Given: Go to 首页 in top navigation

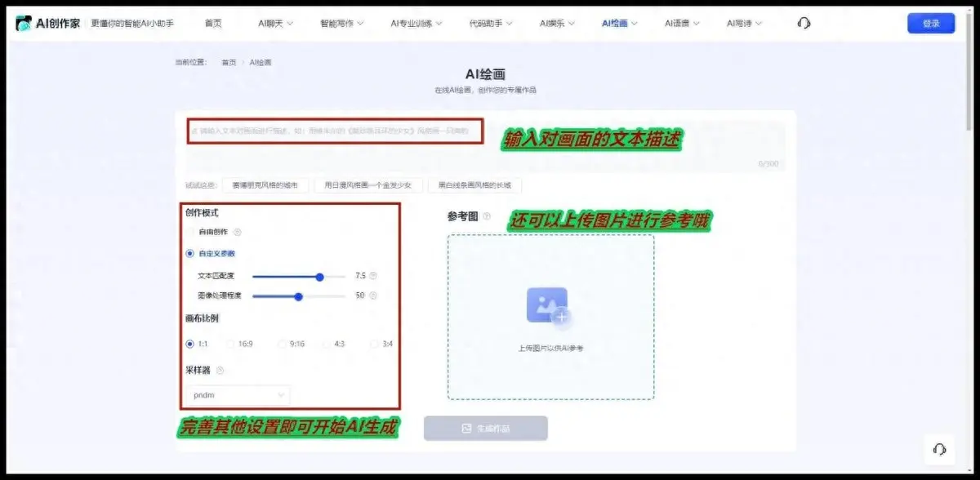Looking at the screenshot, I should click(213, 24).
